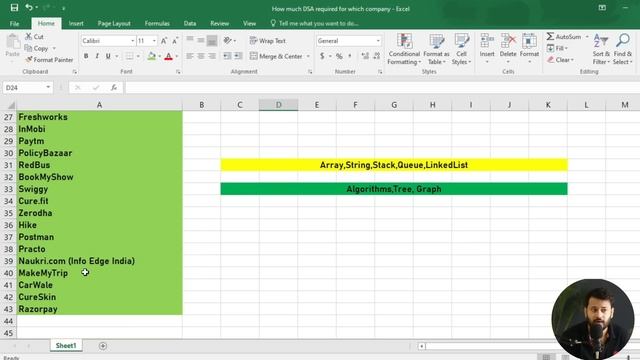Apply the red Font Color A

[x=168, y=56]
